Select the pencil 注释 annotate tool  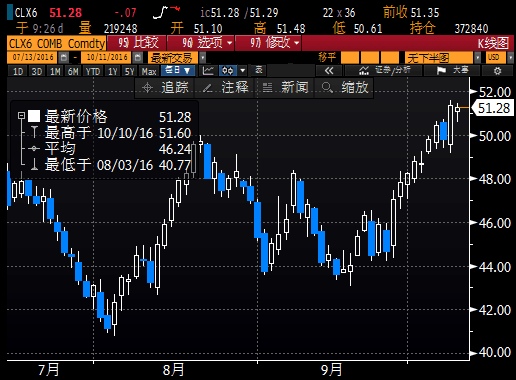225,88
